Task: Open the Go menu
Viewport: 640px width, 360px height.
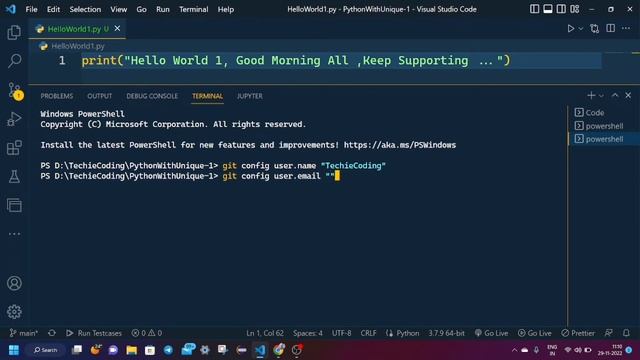Action: tap(141, 9)
